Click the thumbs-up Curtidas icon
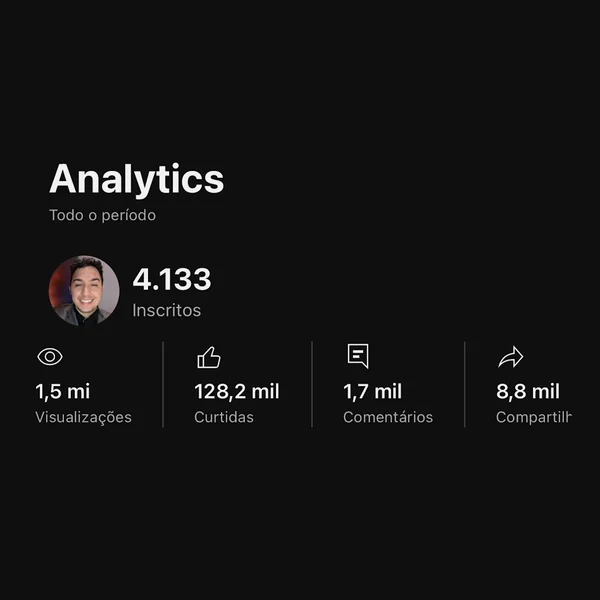The height and width of the screenshot is (600, 600). (x=209, y=357)
